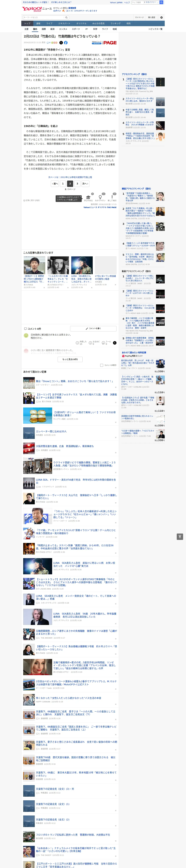Select the スポーツ category
Viewport: 186px width, 868px height.
pyautogui.click(x=76, y=29)
